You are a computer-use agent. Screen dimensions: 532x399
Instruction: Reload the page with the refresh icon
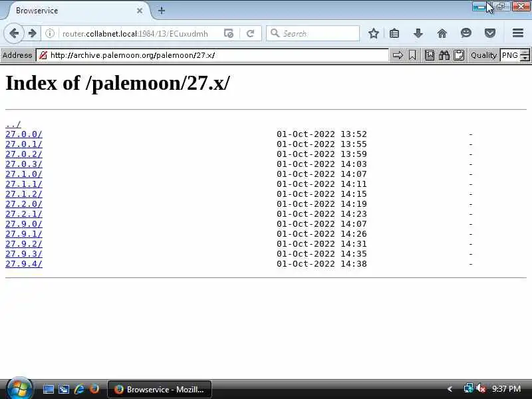coord(251,33)
